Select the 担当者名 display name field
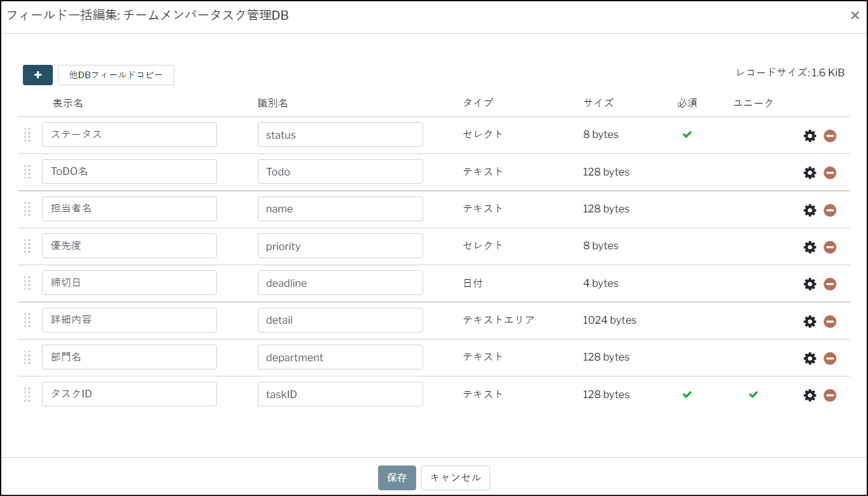The height and width of the screenshot is (496, 868). [129, 209]
